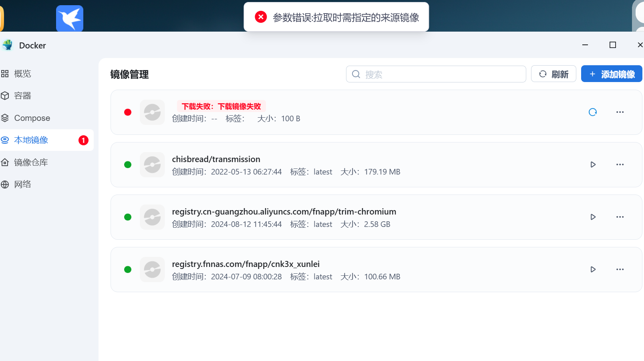Image resolution: width=644 pixels, height=361 pixels.
Task: Click the cnk3x_xunlei disc thumbnail
Action: (152, 269)
